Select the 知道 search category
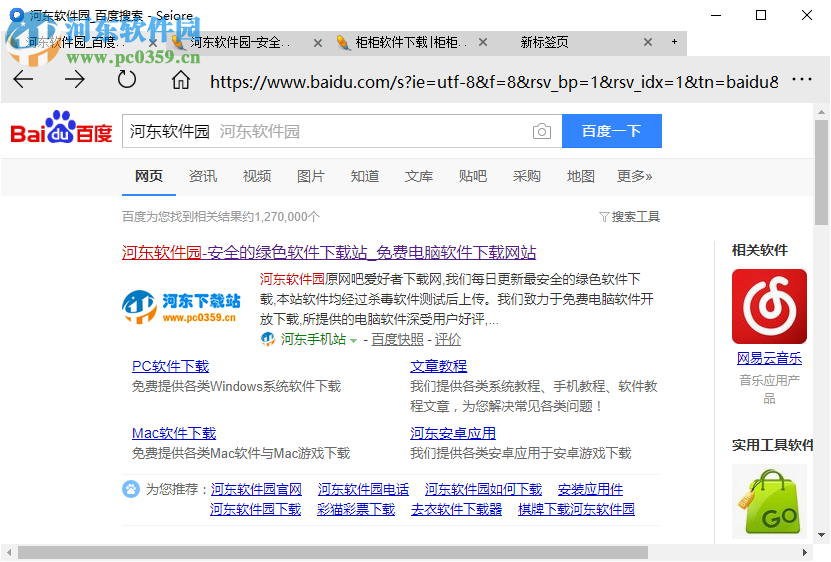 coord(365,176)
